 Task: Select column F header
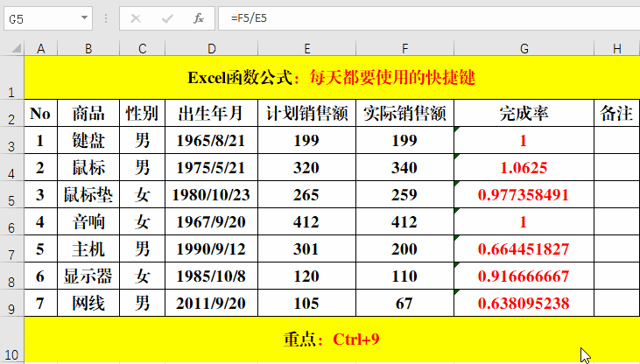[x=404, y=48]
